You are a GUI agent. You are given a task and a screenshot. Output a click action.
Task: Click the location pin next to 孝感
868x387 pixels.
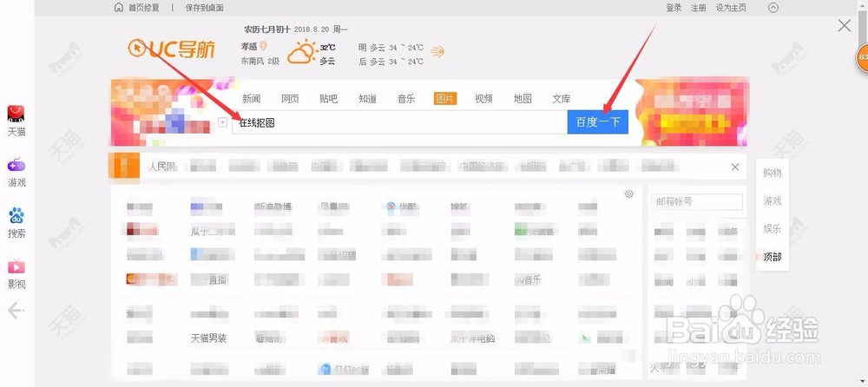point(264,46)
